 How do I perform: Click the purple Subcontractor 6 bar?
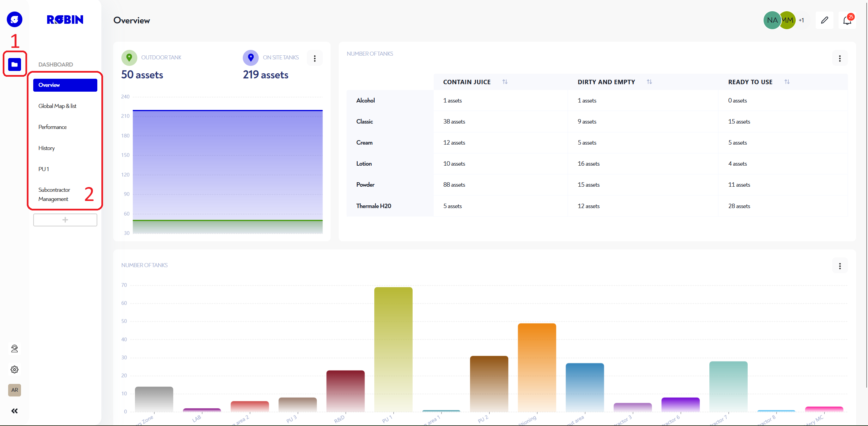tap(680, 405)
